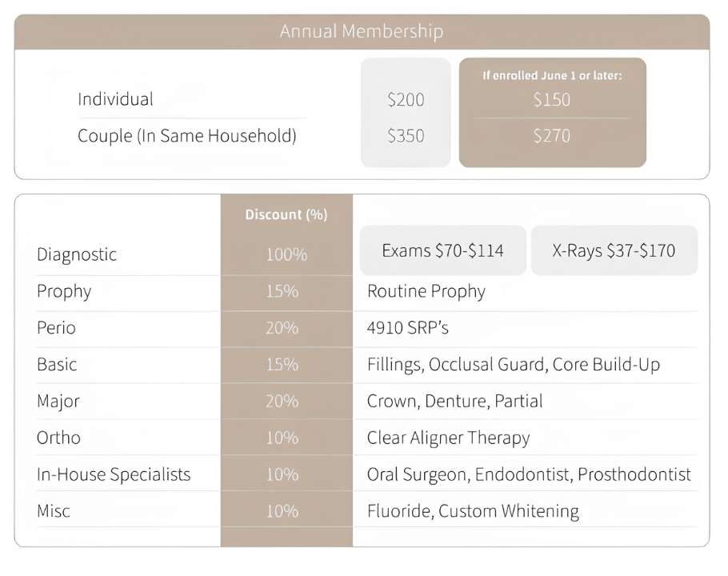
Task: Click Fillings, Occlusal Guard, Core Build-Up text
Action: point(513,365)
